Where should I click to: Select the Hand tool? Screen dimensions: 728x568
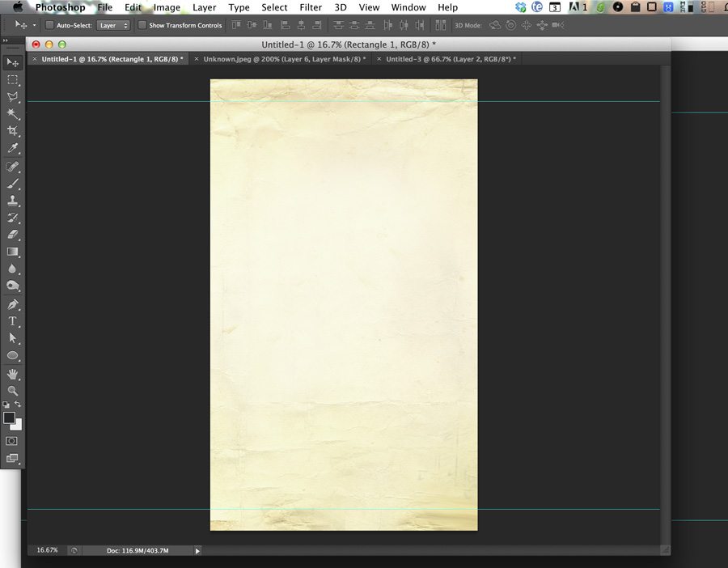coord(12,374)
